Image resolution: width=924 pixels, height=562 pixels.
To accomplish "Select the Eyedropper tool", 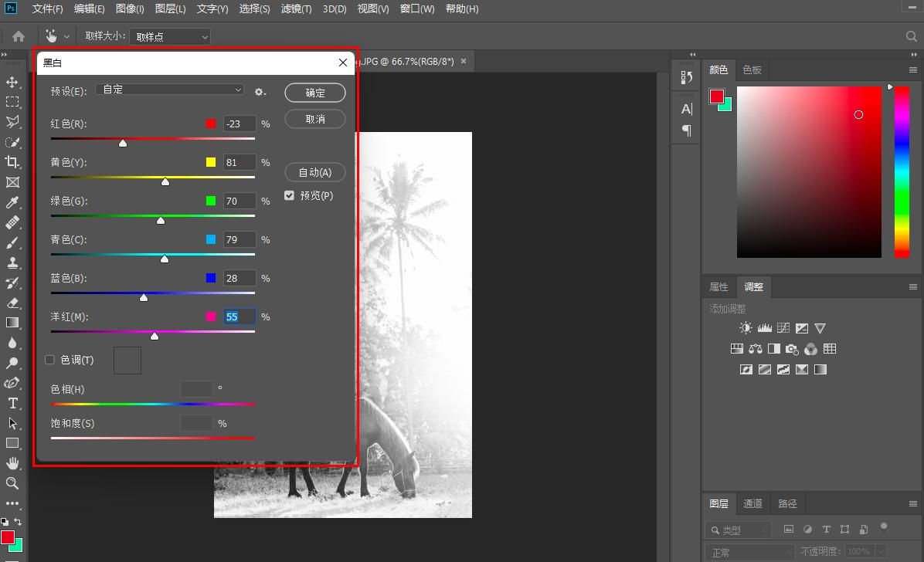I will 12,203.
